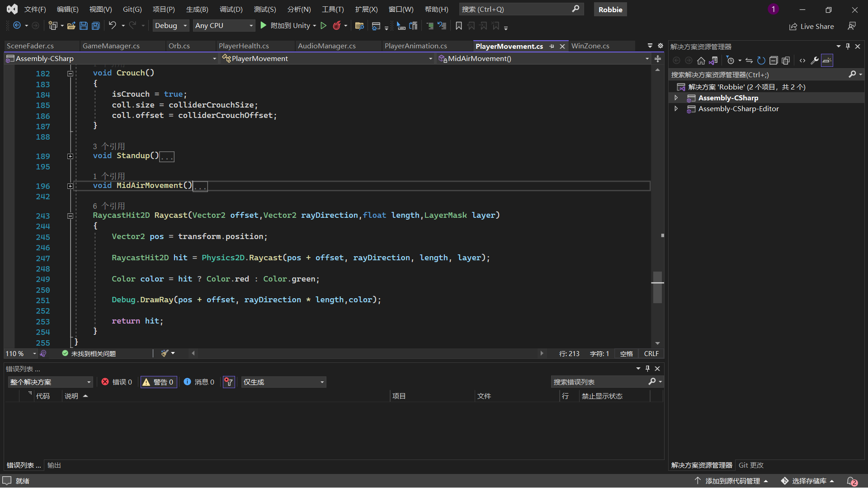Click the Undo icon in toolbar
The width and height of the screenshot is (868, 488).
[112, 26]
